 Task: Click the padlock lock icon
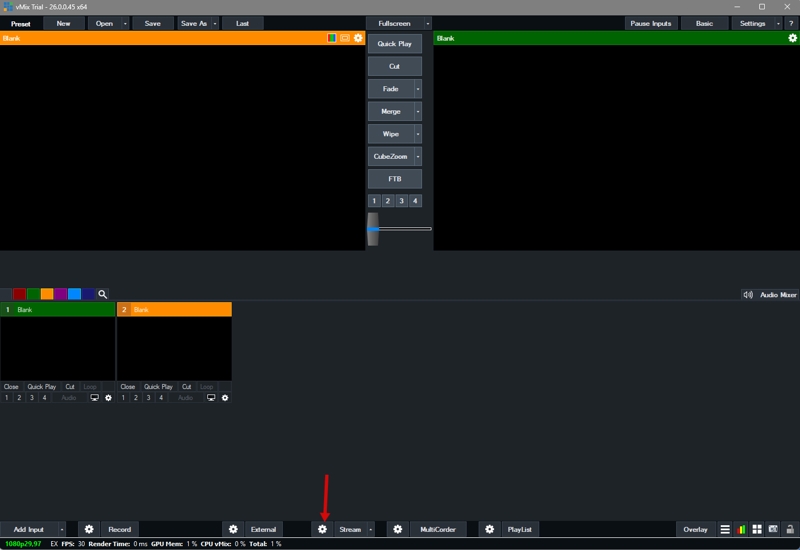coord(790,529)
